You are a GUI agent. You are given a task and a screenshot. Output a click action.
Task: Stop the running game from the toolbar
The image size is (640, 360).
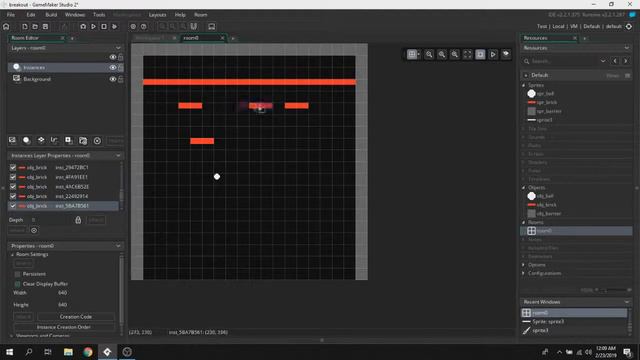(104, 27)
